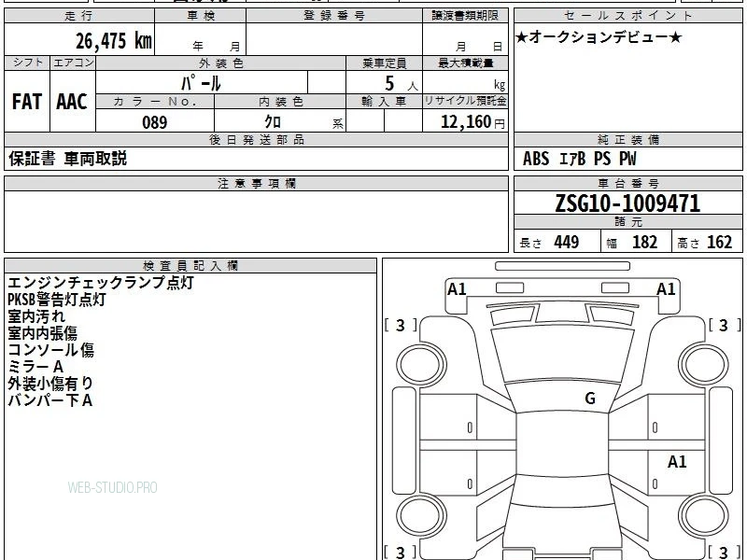This screenshot has width=747, height=560.
Task: Click the 諸元 header
Action: tap(627, 222)
